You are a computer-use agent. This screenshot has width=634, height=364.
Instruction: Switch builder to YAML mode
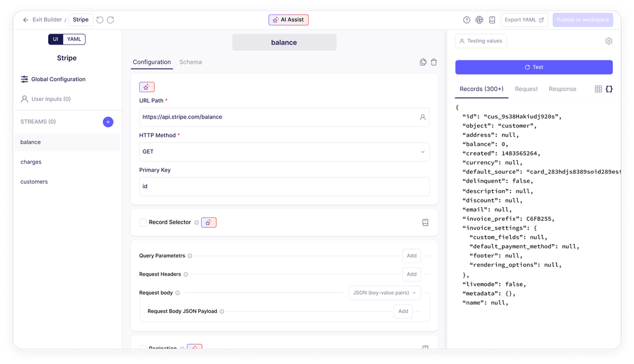tap(74, 39)
